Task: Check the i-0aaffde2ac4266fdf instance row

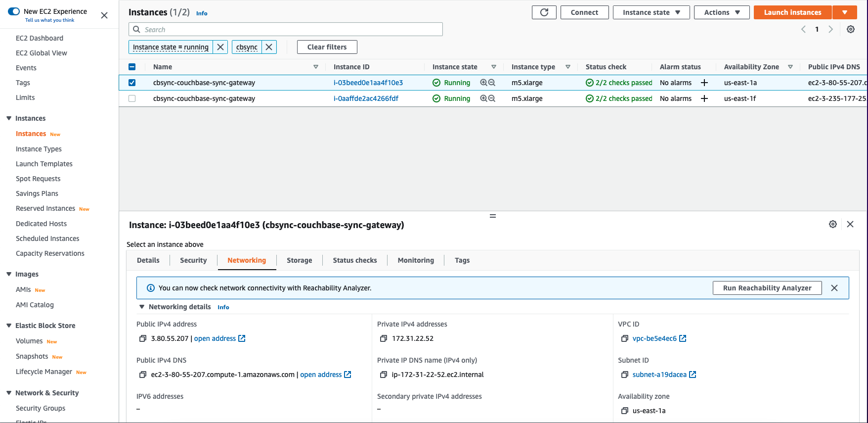Action: [x=132, y=98]
